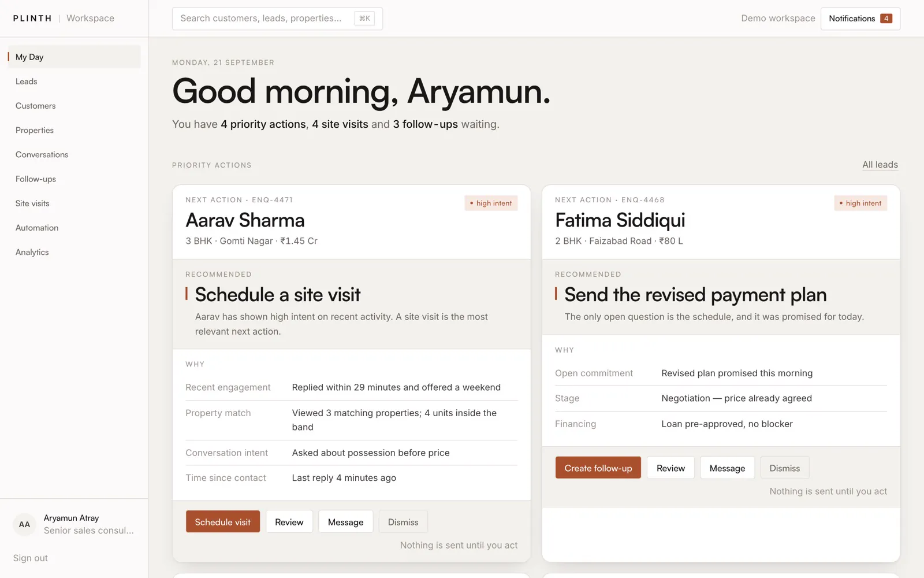Message Fatima Siddiqui
This screenshot has width=924, height=578.
(727, 468)
